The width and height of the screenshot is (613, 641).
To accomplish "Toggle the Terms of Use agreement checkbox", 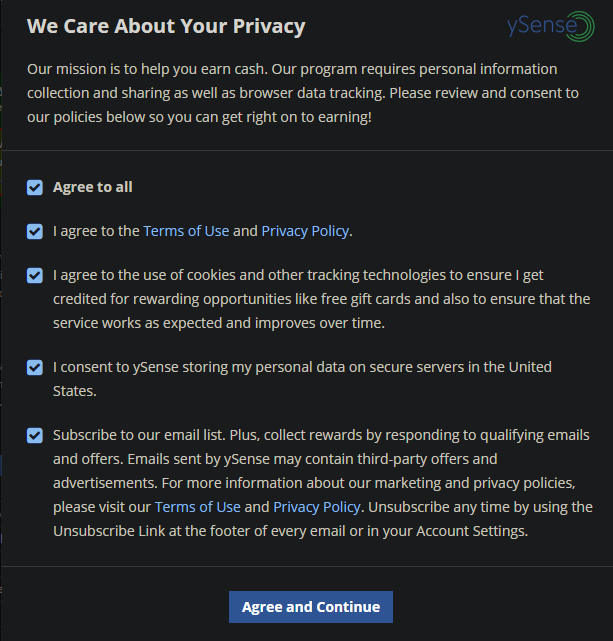I will coord(35,231).
